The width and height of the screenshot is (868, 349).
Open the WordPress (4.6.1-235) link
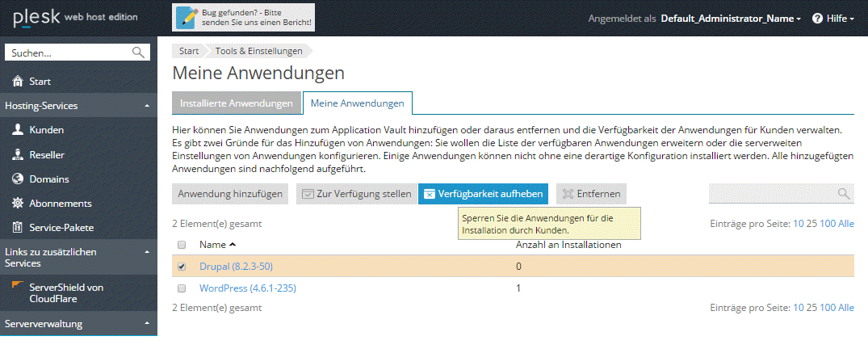tap(247, 288)
